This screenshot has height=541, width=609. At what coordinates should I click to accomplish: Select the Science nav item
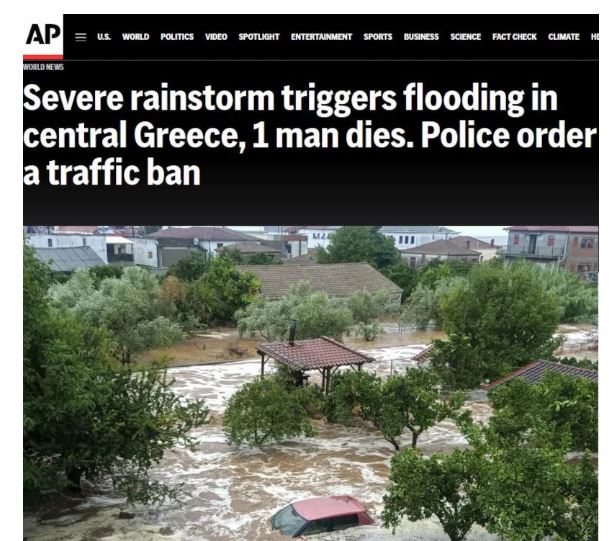tap(465, 37)
